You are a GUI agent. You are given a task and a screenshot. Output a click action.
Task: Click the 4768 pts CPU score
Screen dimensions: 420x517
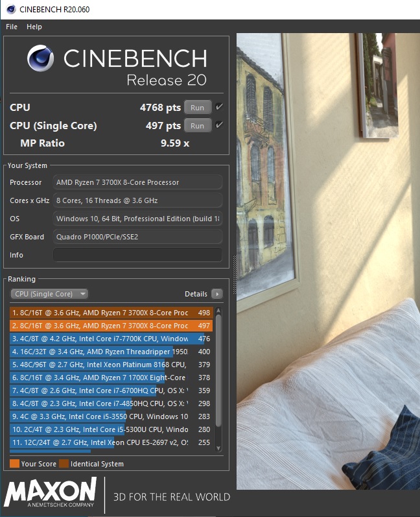pyautogui.click(x=161, y=108)
